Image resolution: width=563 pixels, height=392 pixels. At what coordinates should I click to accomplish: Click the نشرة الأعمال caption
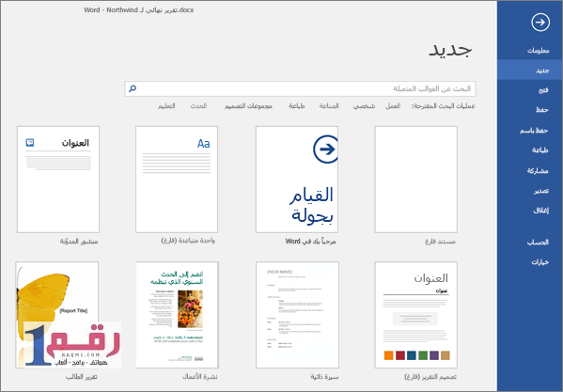click(x=200, y=377)
